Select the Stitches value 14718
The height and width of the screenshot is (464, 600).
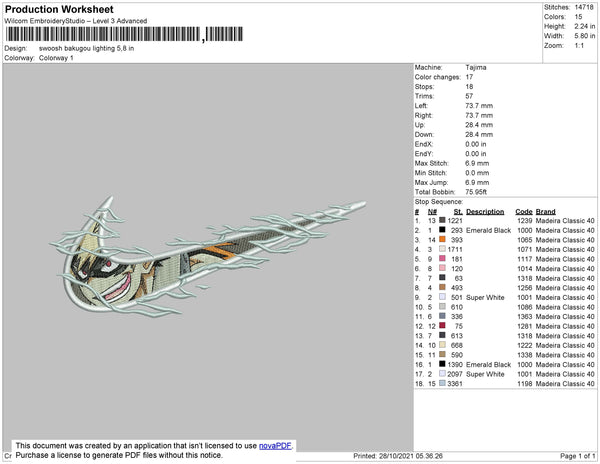click(584, 7)
